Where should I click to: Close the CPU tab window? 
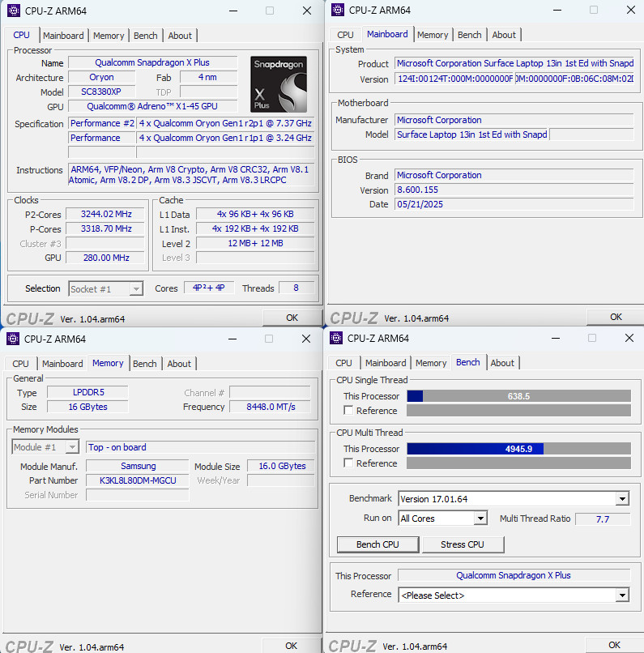point(307,11)
